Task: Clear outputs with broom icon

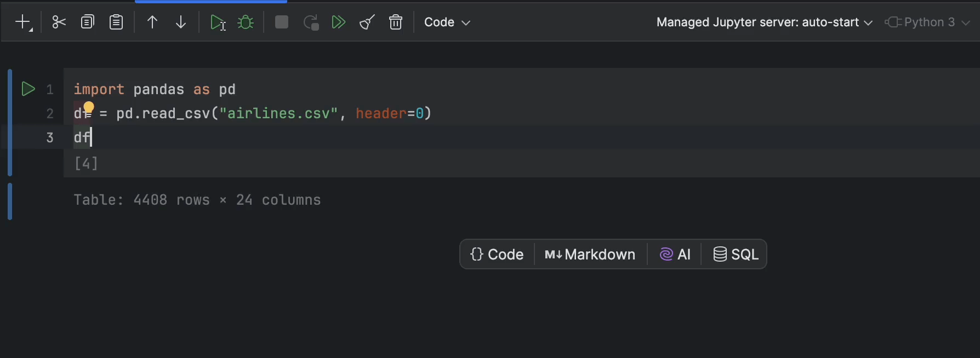Action: coord(367,22)
